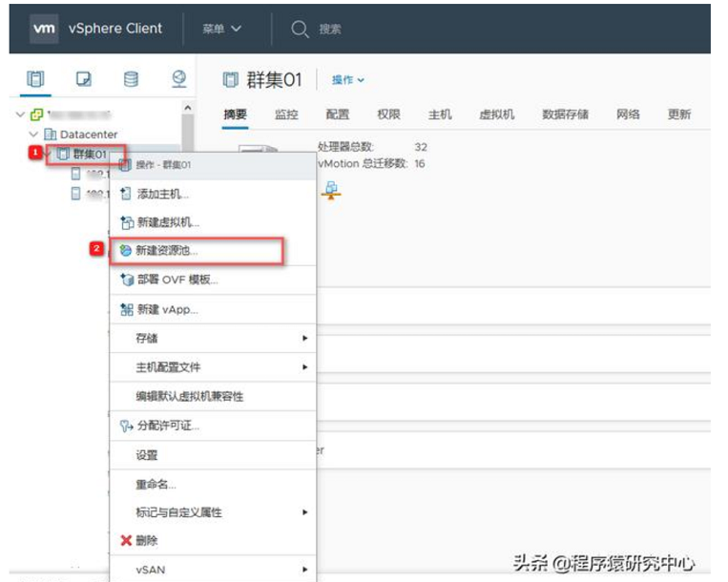This screenshot has height=582, width=728.
Task: Collapse the vCenter root tree node
Action: point(20,114)
